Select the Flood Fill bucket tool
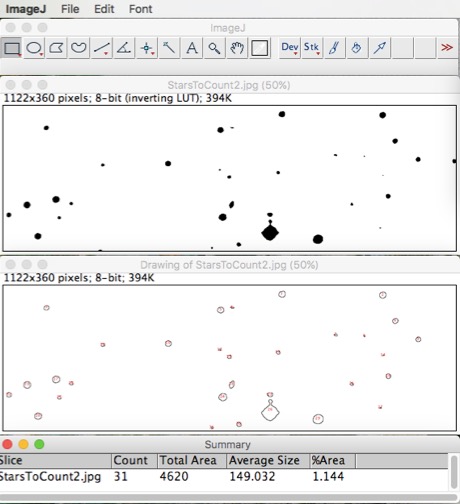 tap(357, 48)
